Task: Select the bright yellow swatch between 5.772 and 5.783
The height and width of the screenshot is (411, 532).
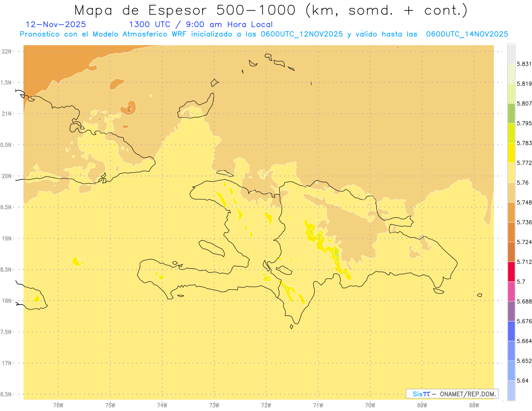Action: (x=511, y=153)
